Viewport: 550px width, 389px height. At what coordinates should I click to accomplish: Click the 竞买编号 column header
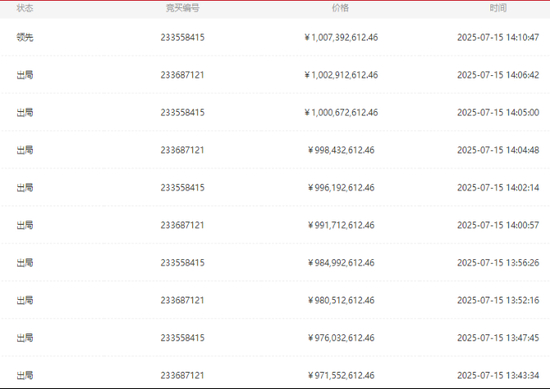(x=182, y=8)
